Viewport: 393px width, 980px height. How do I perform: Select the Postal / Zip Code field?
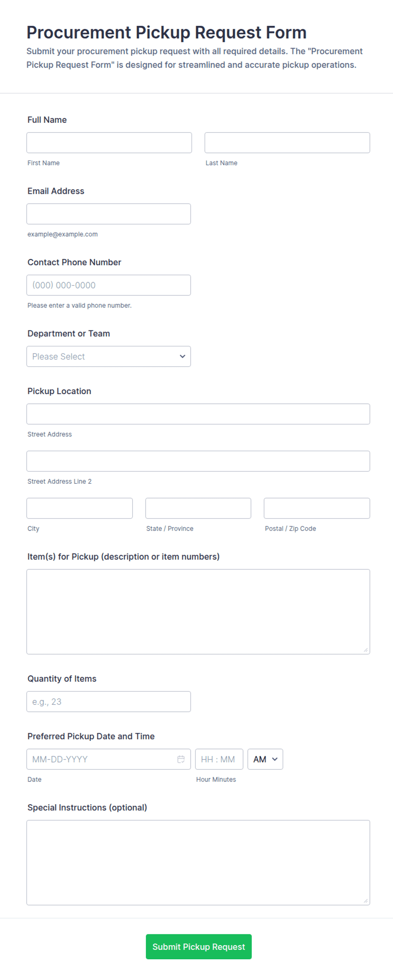317,508
